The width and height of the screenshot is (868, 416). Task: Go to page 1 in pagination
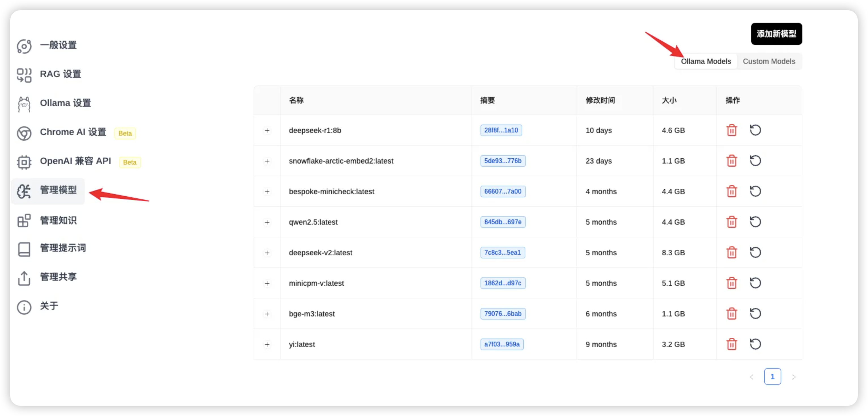click(772, 377)
